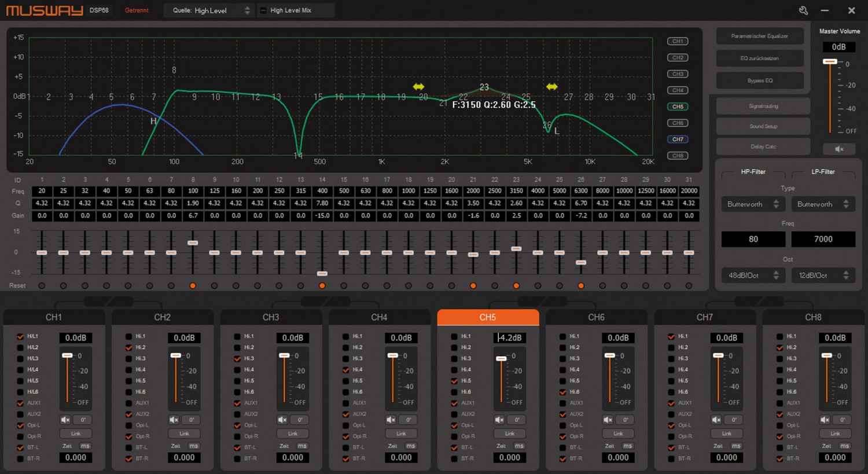Click the Musway logo
This screenshot has width=868, height=474.
[45, 10]
